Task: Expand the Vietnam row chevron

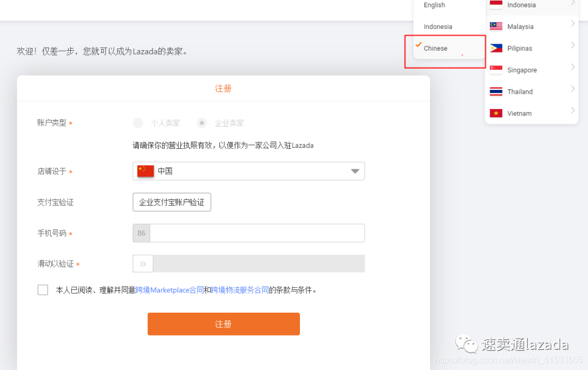Action: click(573, 111)
